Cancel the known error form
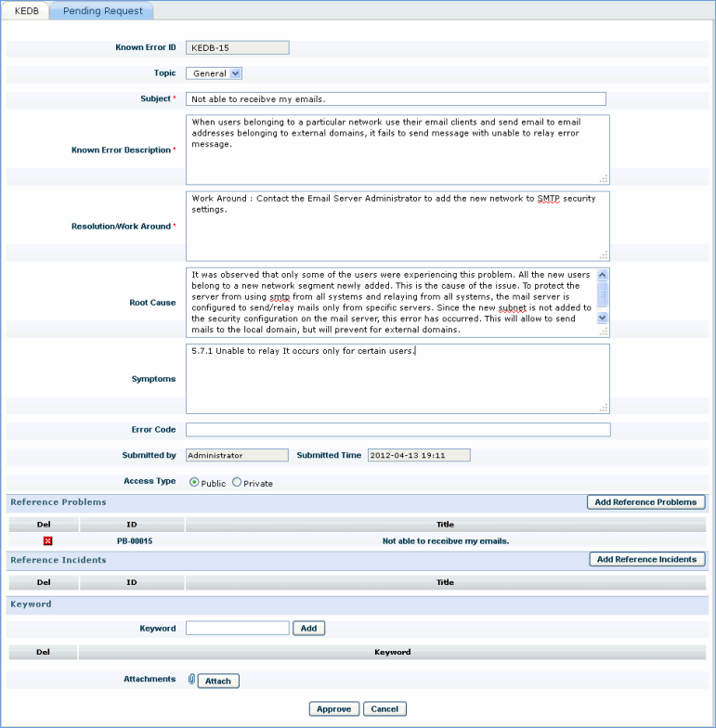 click(384, 709)
